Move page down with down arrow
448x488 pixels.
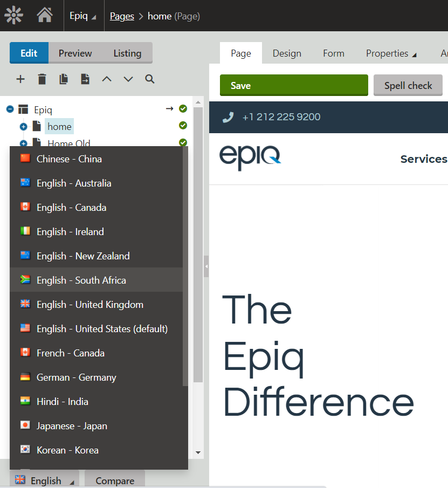tap(128, 79)
